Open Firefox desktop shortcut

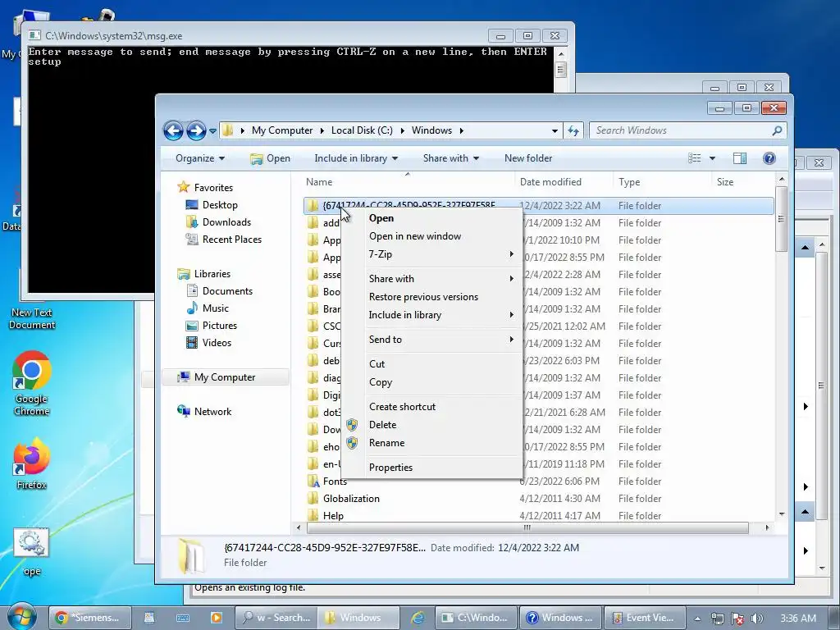tap(32, 464)
